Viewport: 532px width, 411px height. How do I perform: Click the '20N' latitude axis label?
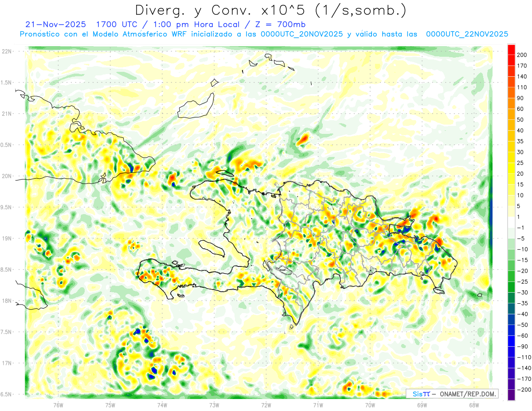pos(7,176)
